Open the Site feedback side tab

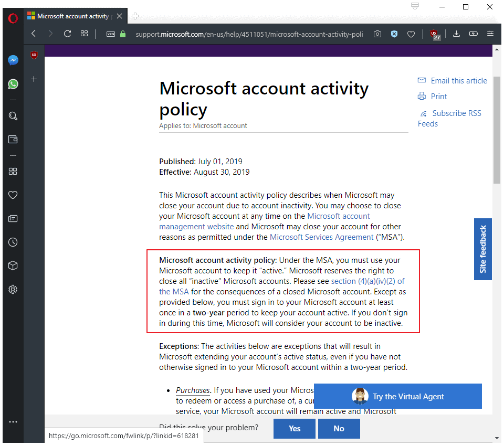click(483, 249)
